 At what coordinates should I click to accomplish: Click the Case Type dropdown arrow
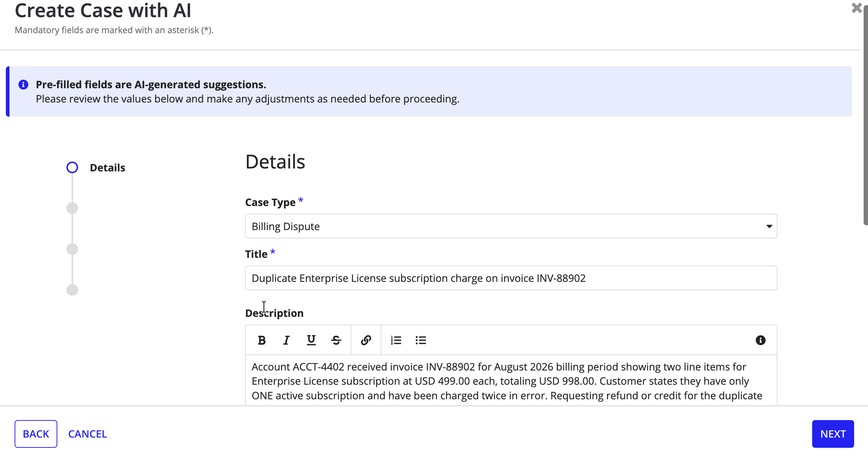(x=769, y=226)
